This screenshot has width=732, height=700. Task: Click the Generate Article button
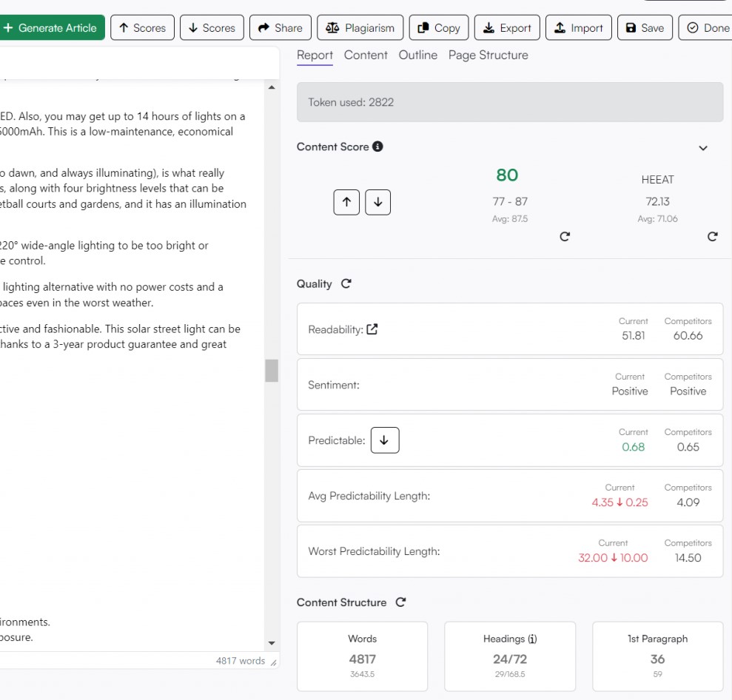tap(50, 28)
